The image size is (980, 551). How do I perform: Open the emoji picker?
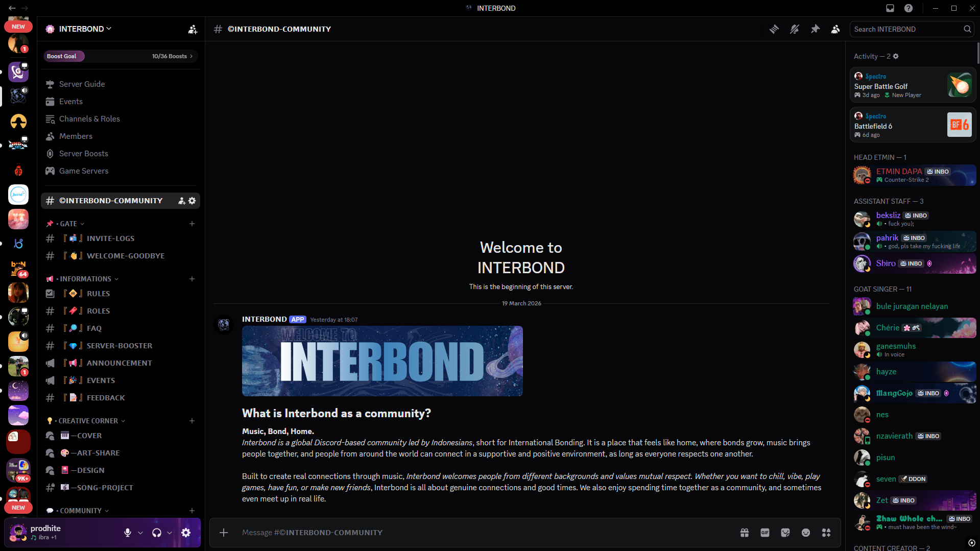pos(806,533)
